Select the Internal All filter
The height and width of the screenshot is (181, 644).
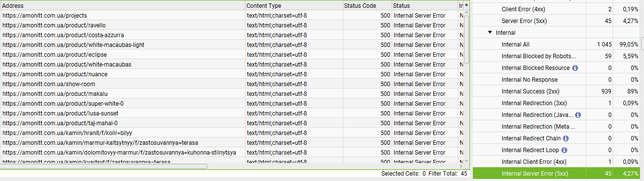556,45
